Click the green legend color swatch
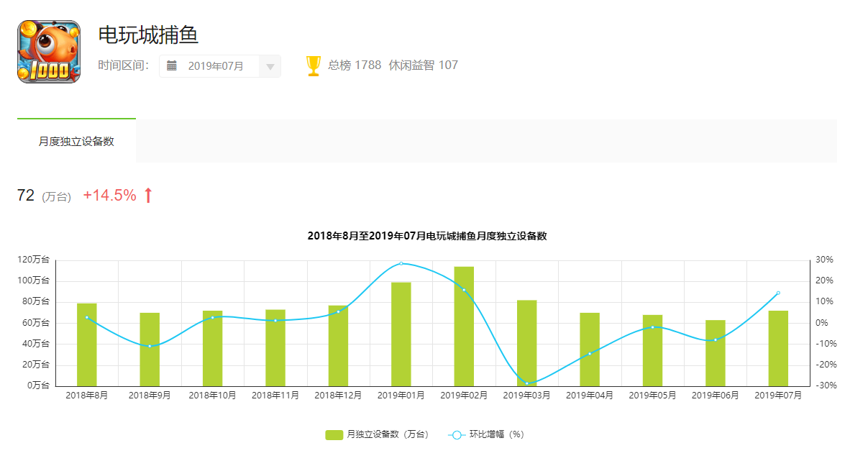 334,434
